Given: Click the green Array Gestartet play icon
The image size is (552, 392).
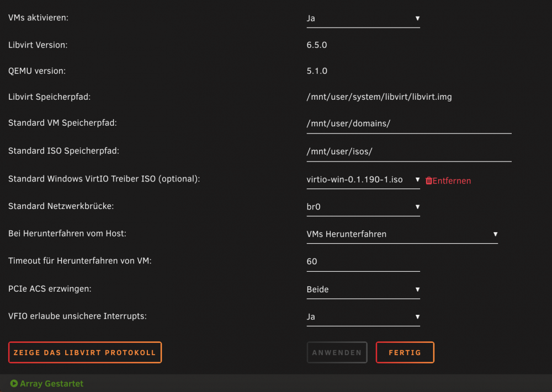Looking at the screenshot, I should pos(14,383).
